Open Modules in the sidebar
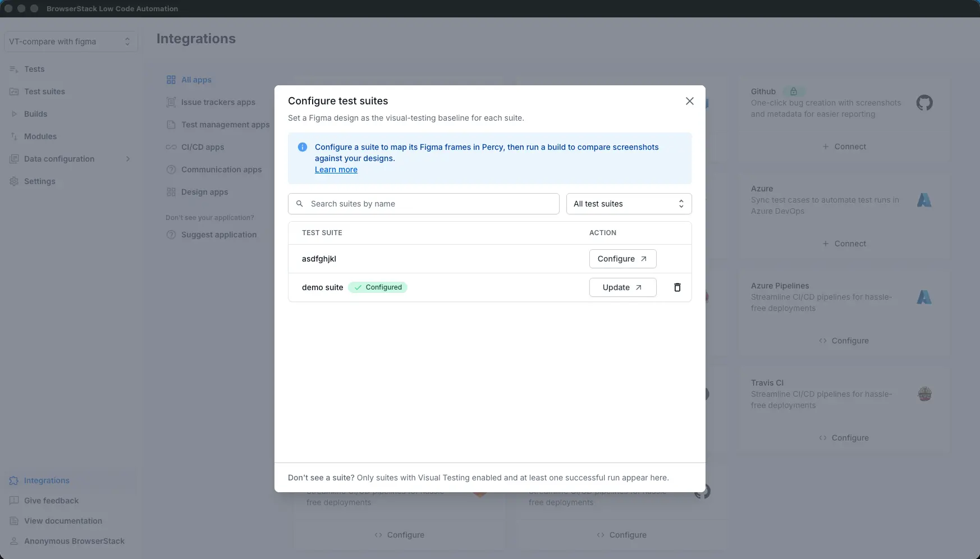The width and height of the screenshot is (980, 559). [x=40, y=136]
